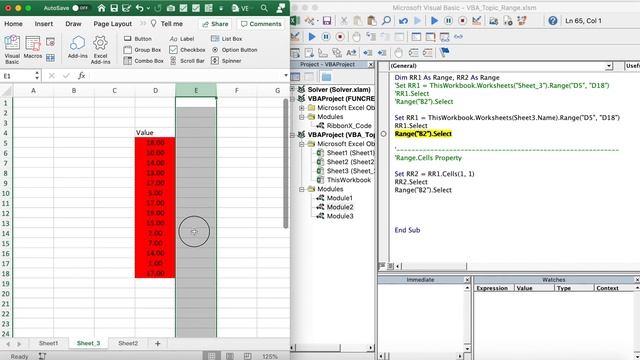This screenshot has height=360, width=640.
Task: Insert a Button form control
Action: 138,39
